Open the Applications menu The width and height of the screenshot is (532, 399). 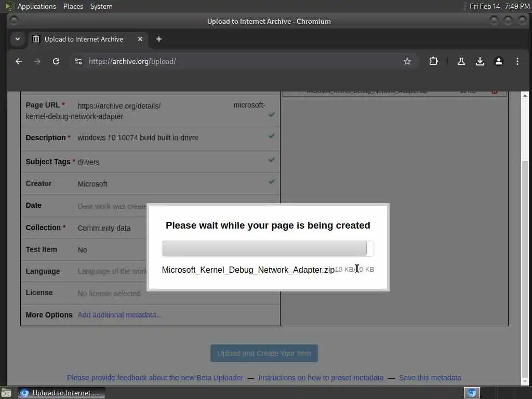(37, 6)
